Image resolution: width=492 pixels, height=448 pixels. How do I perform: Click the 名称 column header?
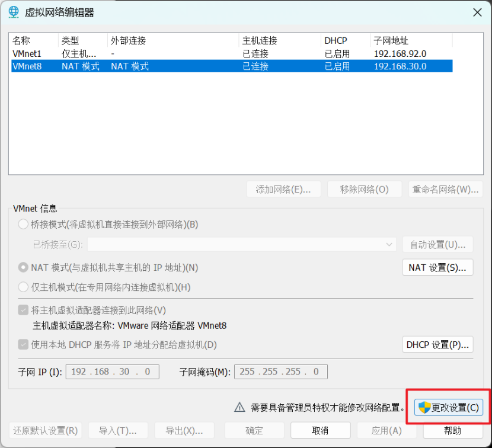(x=34, y=40)
